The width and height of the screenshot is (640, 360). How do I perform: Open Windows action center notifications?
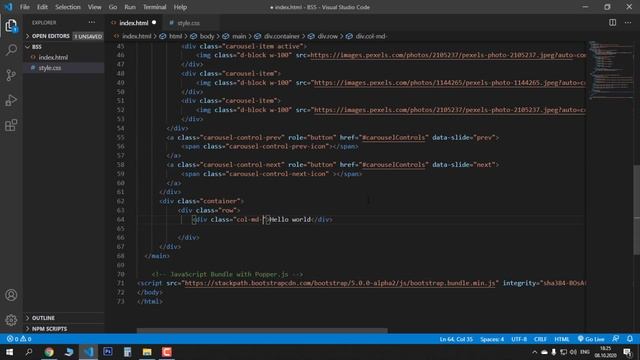(628, 352)
